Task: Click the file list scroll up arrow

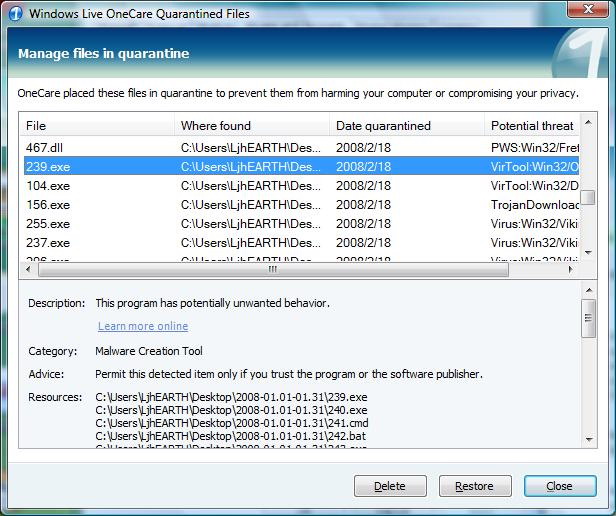Action: [x=588, y=123]
